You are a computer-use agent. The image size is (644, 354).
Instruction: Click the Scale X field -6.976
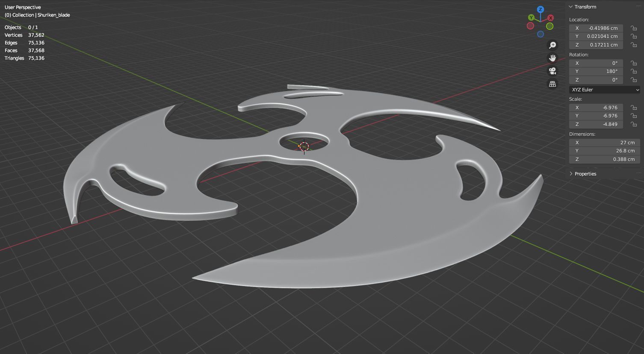pyautogui.click(x=596, y=108)
